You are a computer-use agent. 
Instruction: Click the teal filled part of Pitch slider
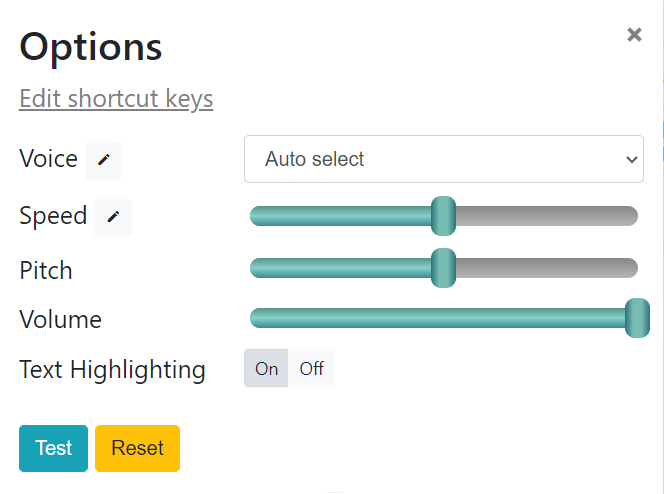pos(340,268)
